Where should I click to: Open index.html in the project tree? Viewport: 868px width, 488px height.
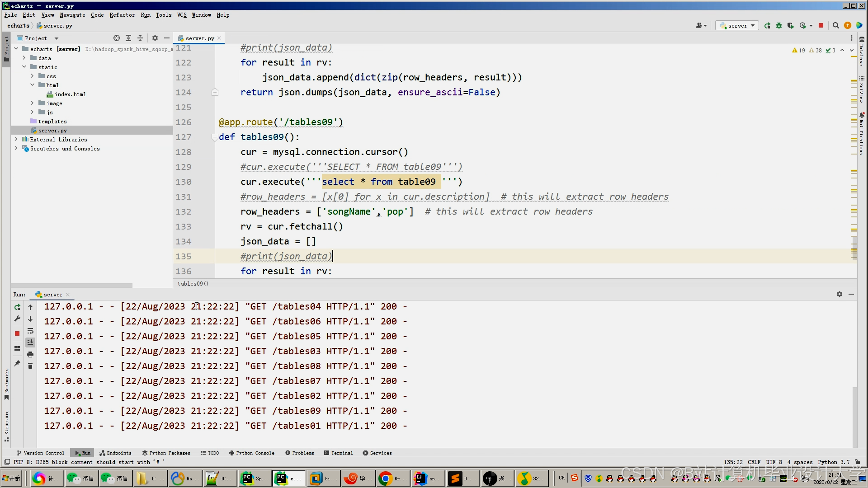coord(70,94)
